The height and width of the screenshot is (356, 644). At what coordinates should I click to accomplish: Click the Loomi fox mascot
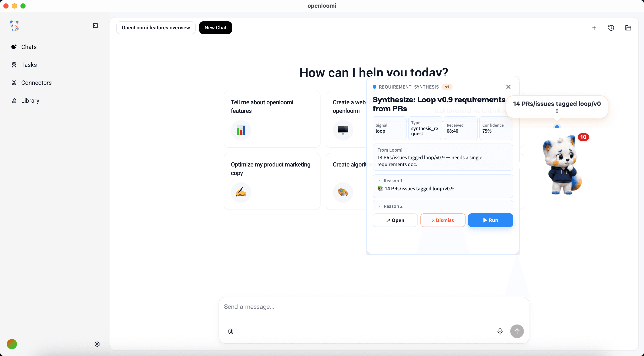coord(562,165)
